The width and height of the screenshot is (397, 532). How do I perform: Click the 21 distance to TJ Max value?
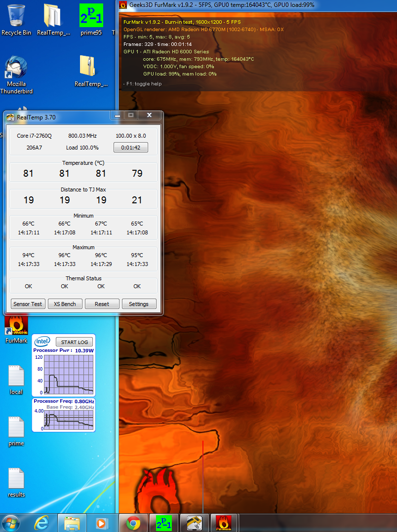coord(137,200)
